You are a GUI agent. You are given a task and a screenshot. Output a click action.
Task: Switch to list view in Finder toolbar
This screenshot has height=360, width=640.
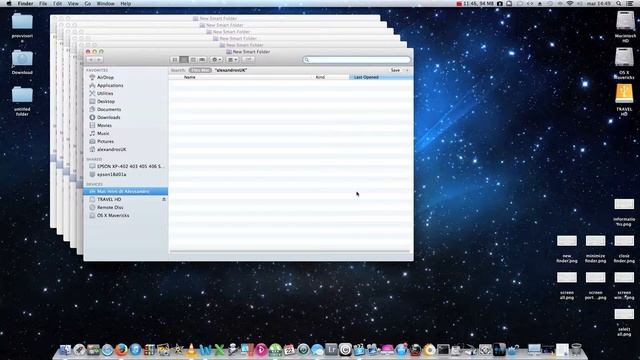184,60
